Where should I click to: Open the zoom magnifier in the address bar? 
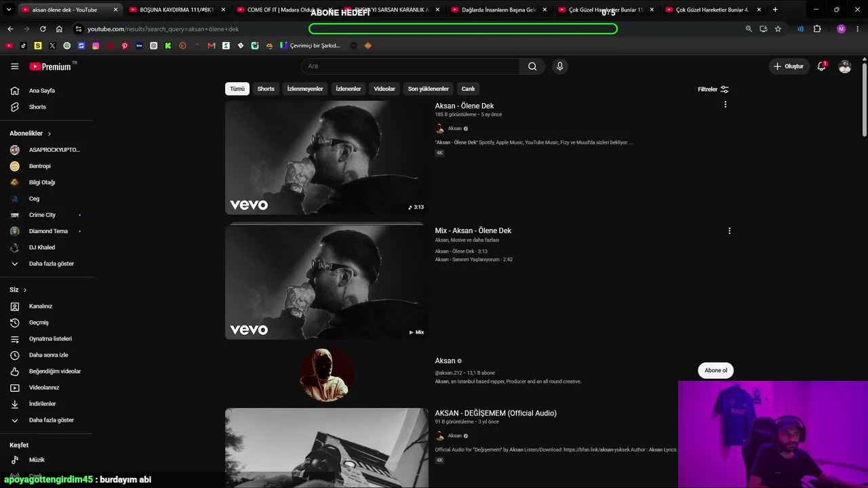pyautogui.click(x=749, y=29)
